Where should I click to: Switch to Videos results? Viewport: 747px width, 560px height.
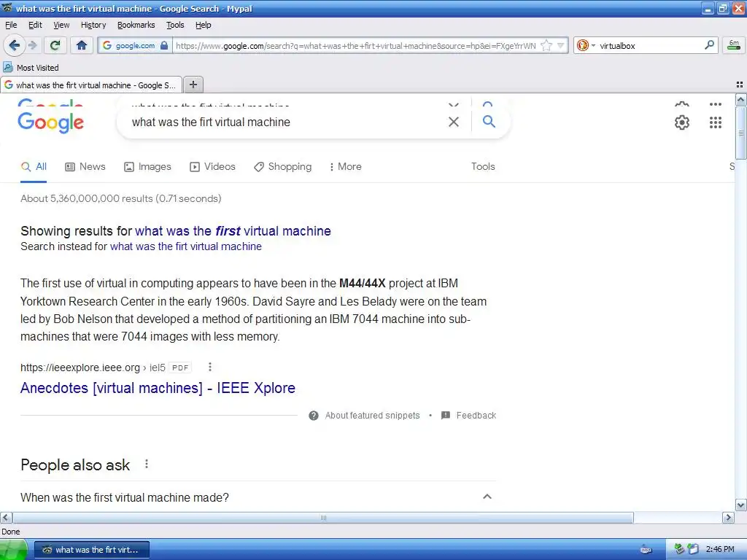212,167
